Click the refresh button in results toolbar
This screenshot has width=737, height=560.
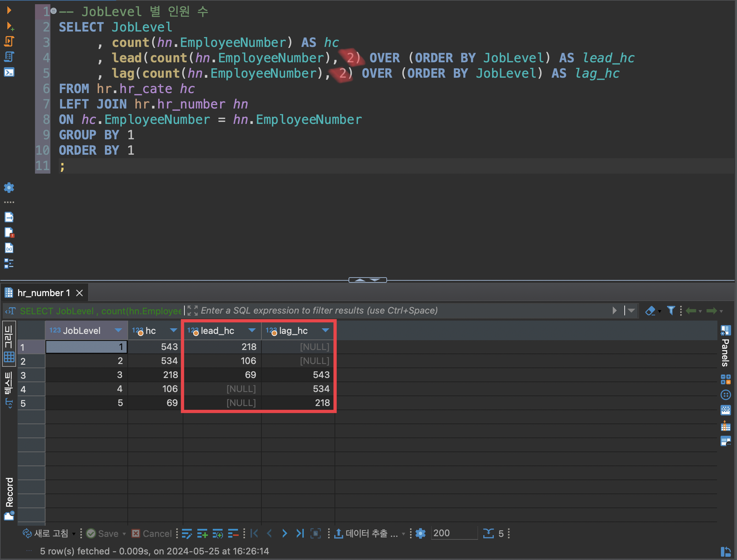pyautogui.click(x=45, y=533)
